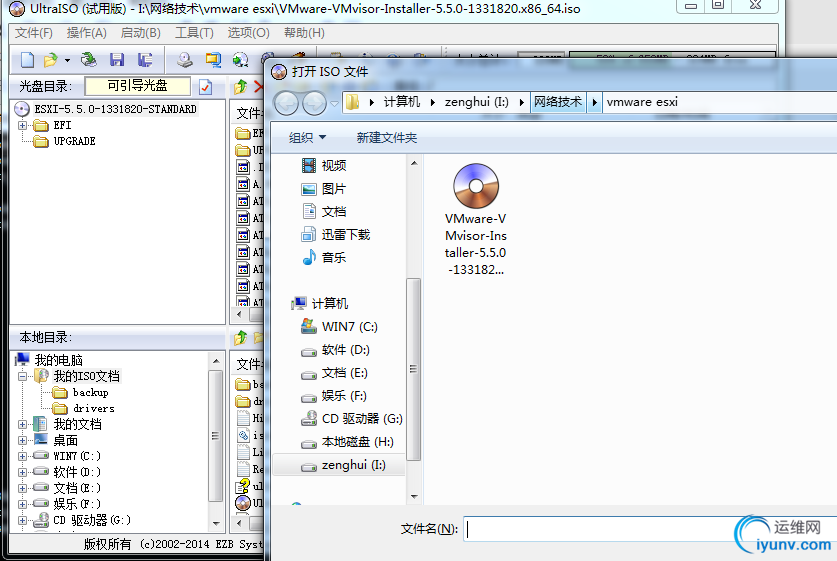Viewport: 837px width, 561px height.
Task: Expand 文档 (E:) in UltraISO local tree
Action: click(22, 488)
